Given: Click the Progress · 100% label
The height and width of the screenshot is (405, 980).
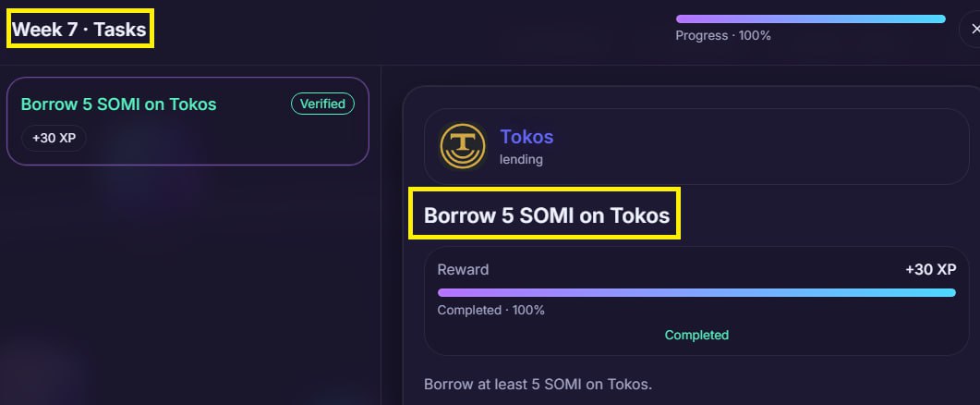Looking at the screenshot, I should (x=722, y=36).
